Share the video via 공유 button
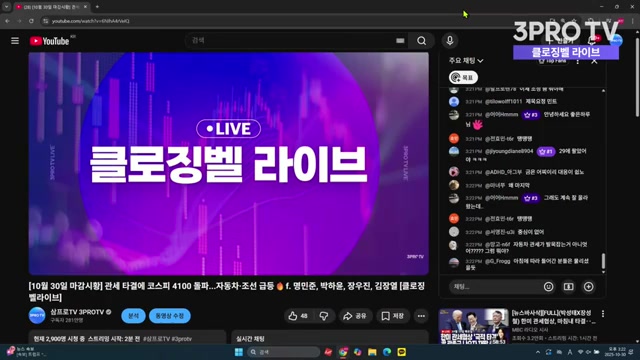Image resolution: width=640 pixels, height=360 pixels. pyautogui.click(x=355, y=316)
